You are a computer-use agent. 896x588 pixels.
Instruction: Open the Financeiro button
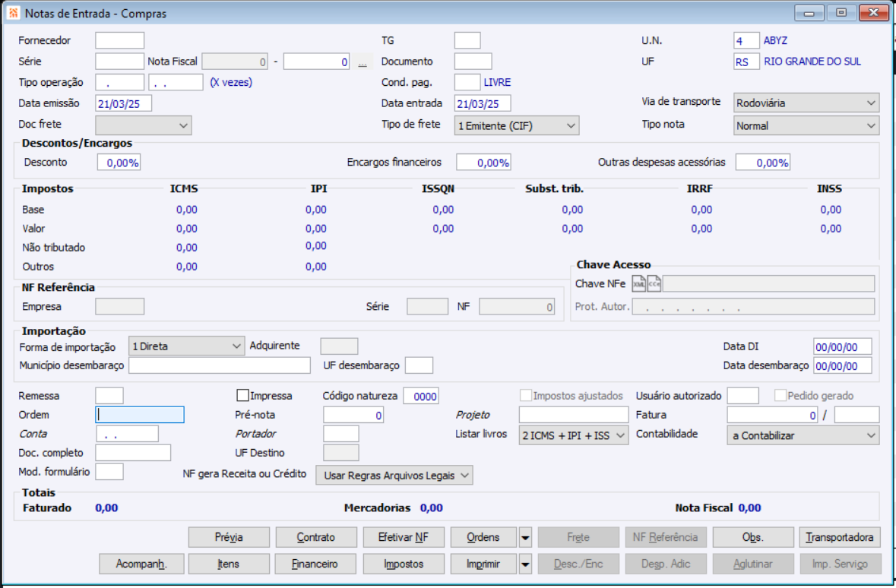coord(316,564)
